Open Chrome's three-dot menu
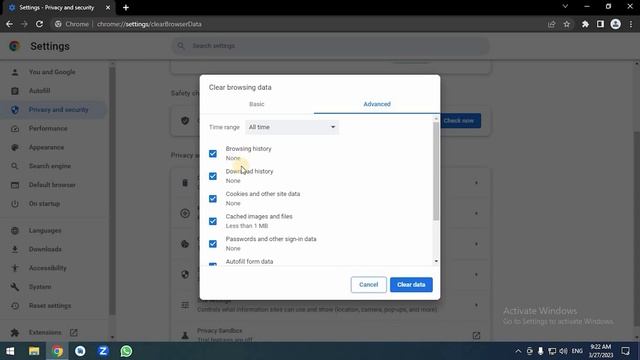Image resolution: width=640 pixels, height=360 pixels. pyautogui.click(x=631, y=24)
